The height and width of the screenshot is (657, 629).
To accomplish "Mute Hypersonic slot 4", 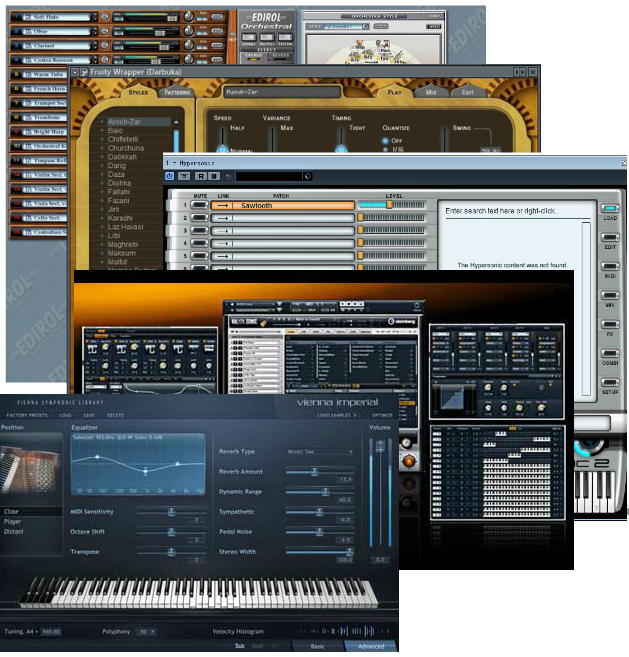I will click(x=199, y=243).
